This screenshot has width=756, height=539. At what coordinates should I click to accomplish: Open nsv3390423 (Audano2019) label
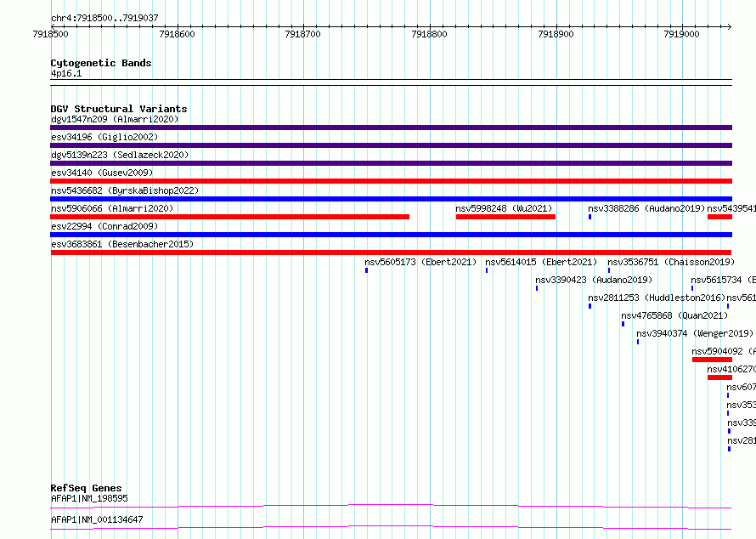coord(594,280)
